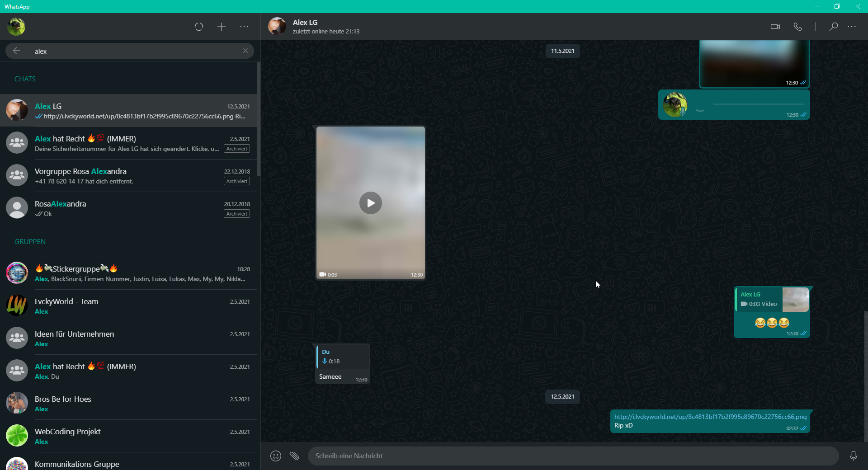Open the sidebar three-dot menu

pyautogui.click(x=244, y=27)
